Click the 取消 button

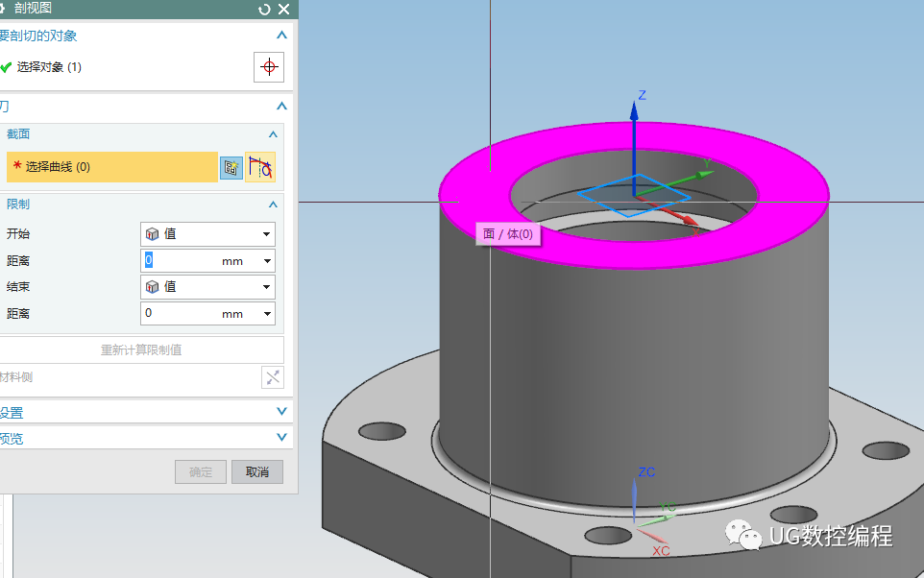[257, 472]
